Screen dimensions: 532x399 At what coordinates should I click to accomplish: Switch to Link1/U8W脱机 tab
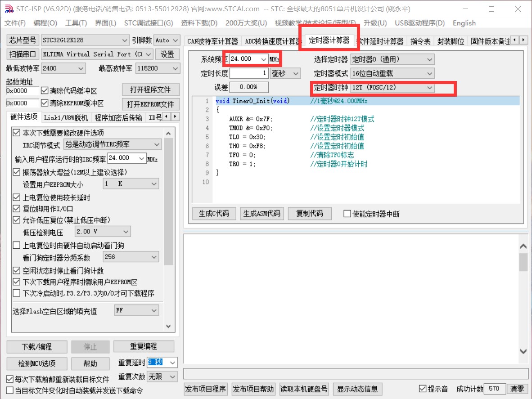pyautogui.click(x=66, y=118)
